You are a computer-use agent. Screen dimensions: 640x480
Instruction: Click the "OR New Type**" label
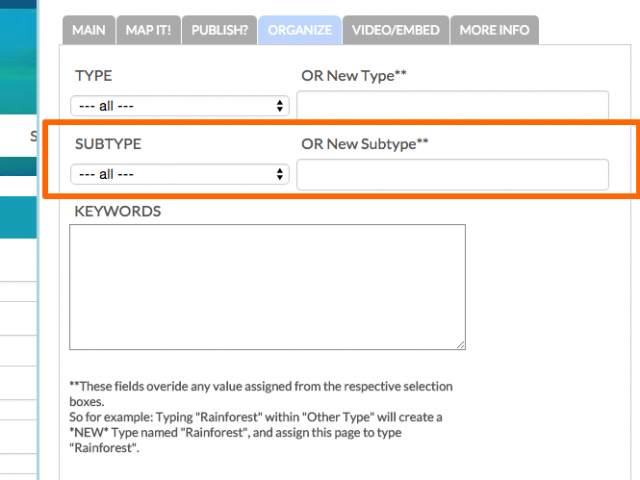(x=354, y=76)
